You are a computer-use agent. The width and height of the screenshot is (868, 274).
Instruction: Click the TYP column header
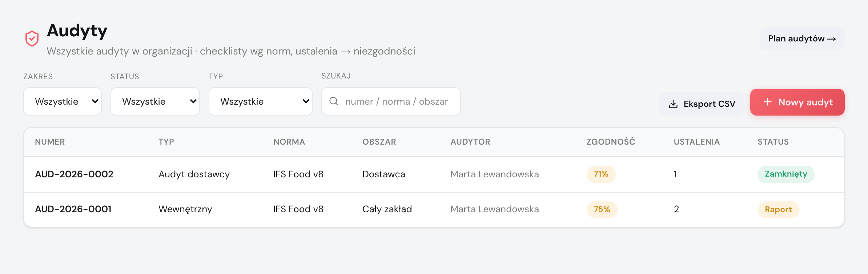[166, 142]
